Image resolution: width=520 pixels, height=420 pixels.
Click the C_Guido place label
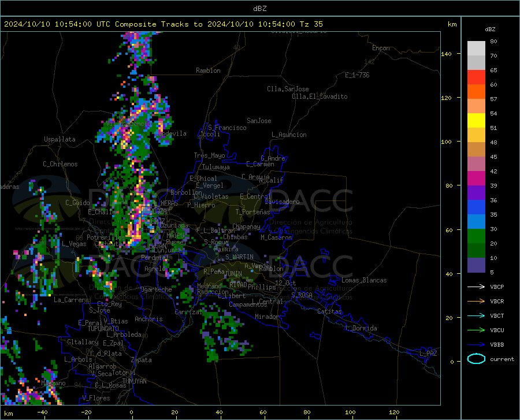pyautogui.click(x=77, y=203)
